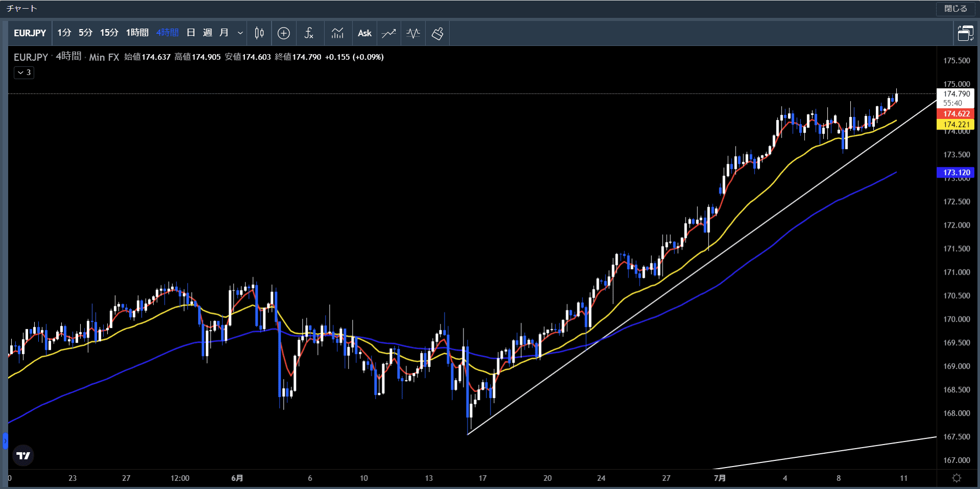Screen dimensions: 980x489
Task: Click the red moving average label 174.622
Action: [x=956, y=114]
